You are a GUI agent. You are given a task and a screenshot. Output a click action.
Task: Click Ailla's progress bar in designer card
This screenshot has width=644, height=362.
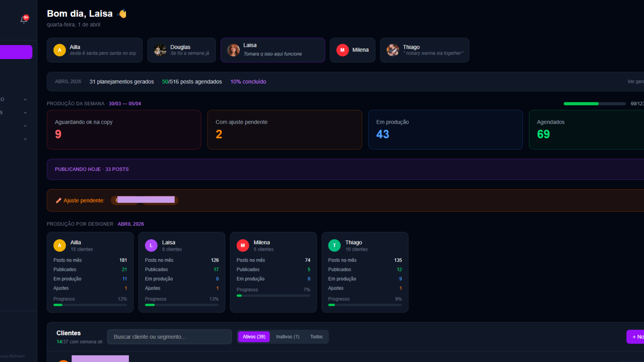(x=90, y=305)
